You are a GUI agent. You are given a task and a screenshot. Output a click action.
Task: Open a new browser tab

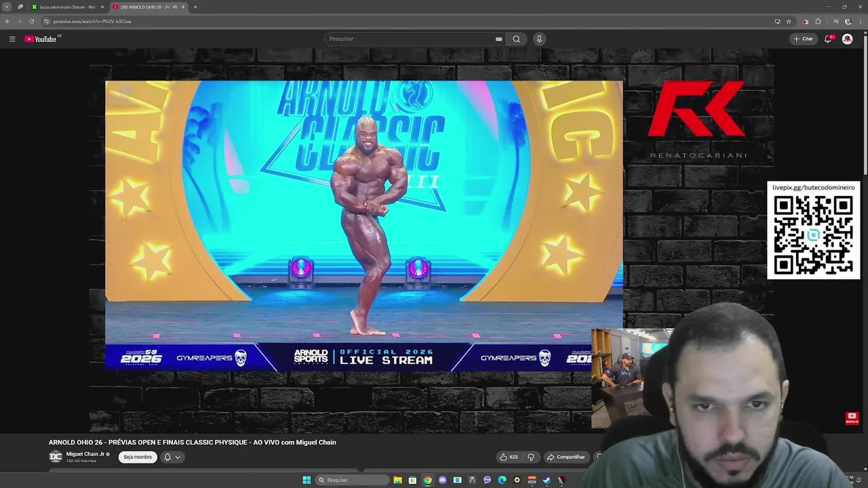tap(195, 7)
